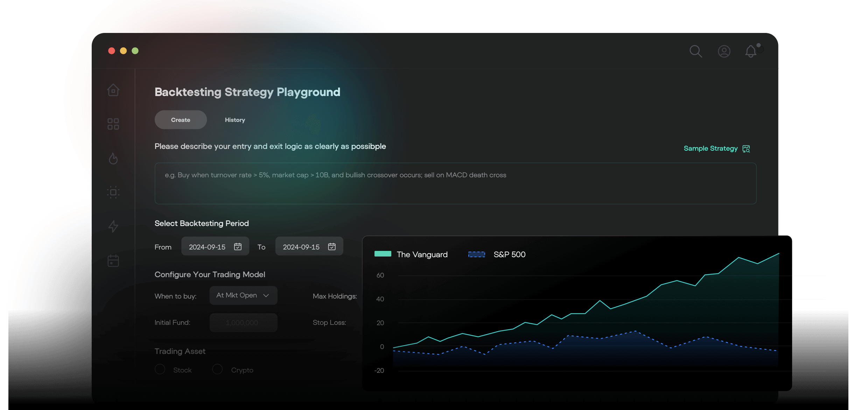Open the From date calendar picker
Viewport: 868px width, 410px height.
pos(238,247)
